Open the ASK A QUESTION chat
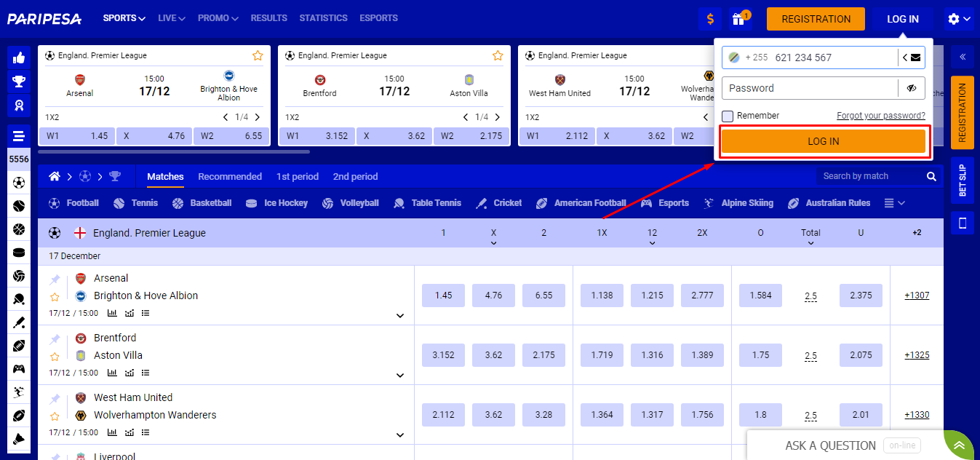The height and width of the screenshot is (460, 980). click(831, 445)
